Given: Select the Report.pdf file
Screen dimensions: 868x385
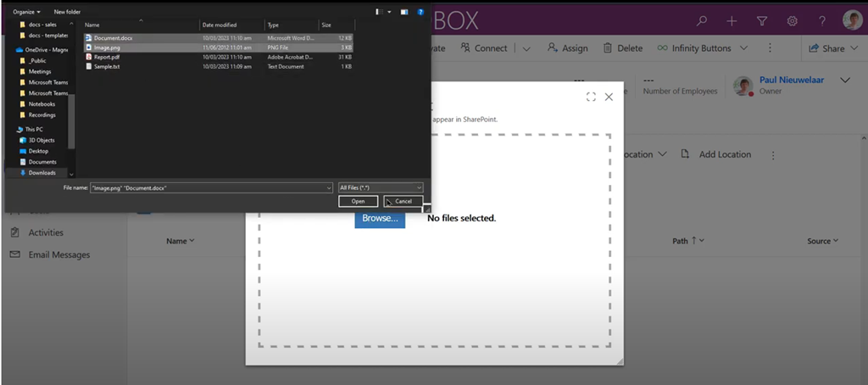Looking at the screenshot, I should (218, 57).
